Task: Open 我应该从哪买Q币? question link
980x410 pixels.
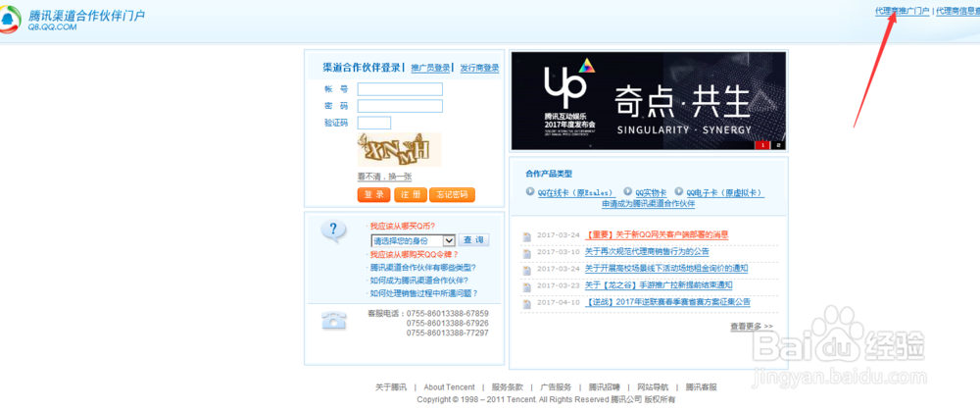Action: (403, 226)
